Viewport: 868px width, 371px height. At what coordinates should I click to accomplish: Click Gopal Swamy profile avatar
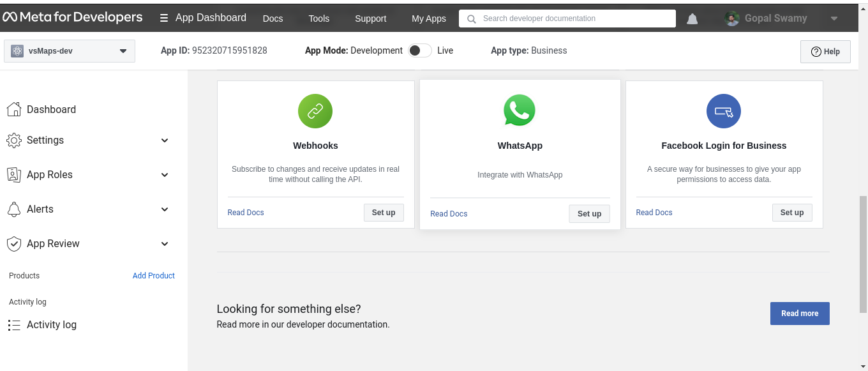(x=732, y=19)
